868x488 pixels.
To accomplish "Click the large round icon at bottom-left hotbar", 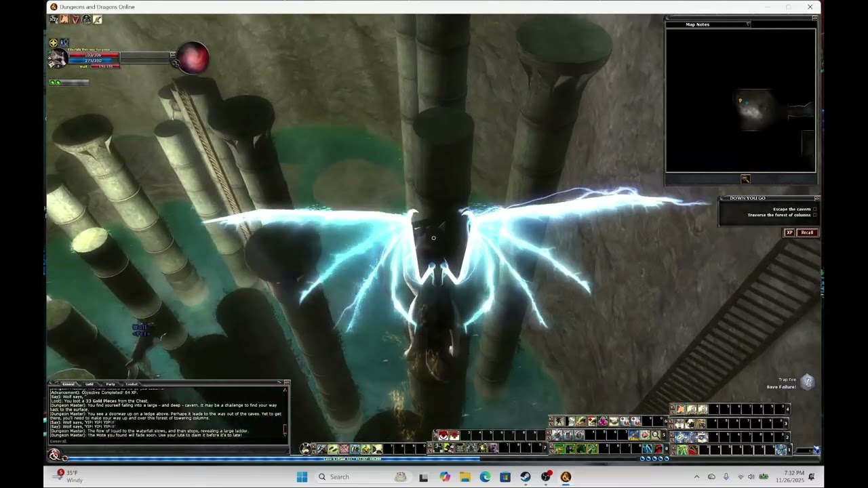I will [305, 449].
